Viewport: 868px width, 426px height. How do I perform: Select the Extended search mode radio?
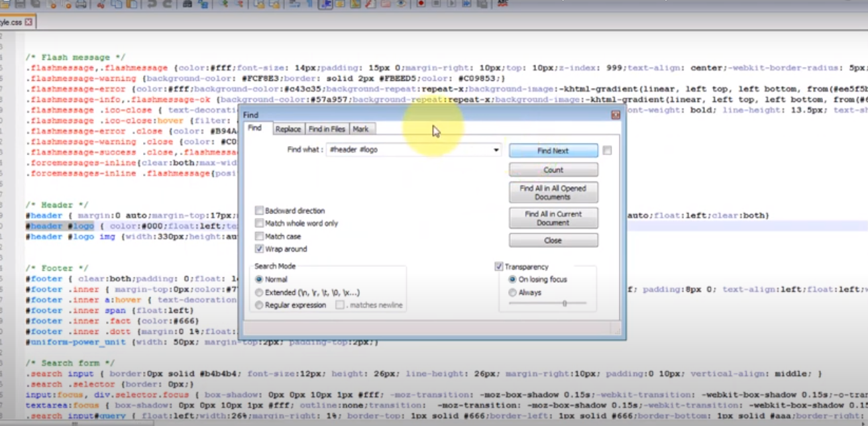click(259, 292)
